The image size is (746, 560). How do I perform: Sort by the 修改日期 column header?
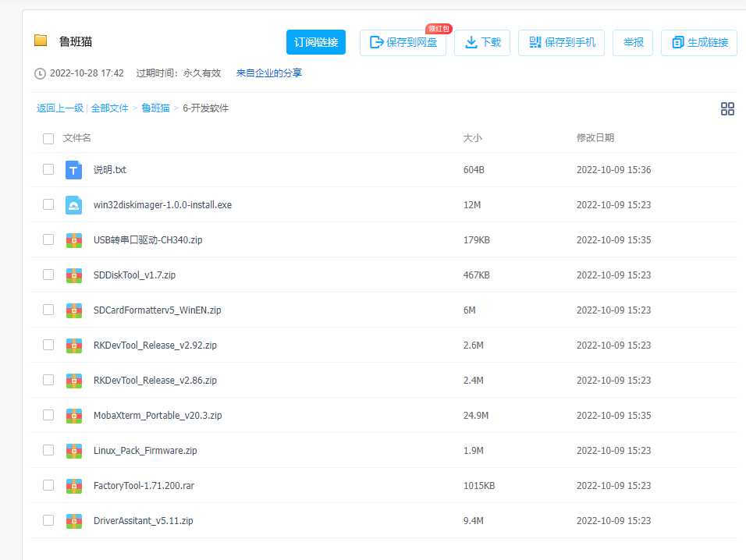coord(595,138)
